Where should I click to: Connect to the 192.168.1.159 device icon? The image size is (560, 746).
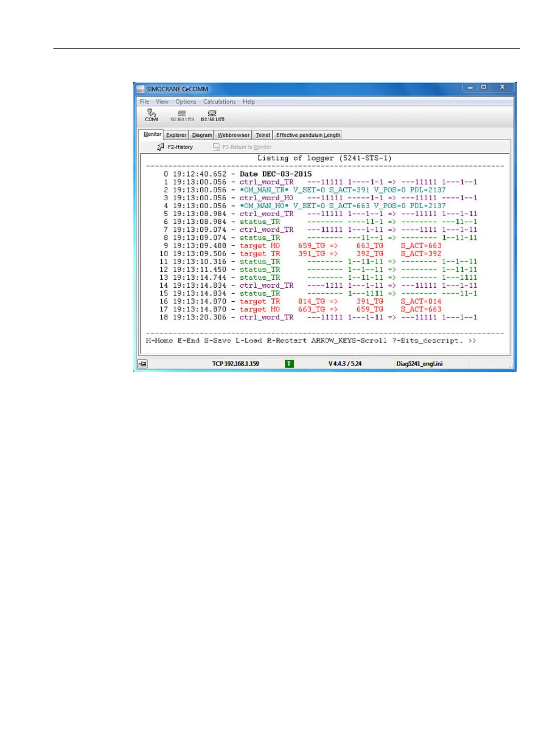click(181, 115)
